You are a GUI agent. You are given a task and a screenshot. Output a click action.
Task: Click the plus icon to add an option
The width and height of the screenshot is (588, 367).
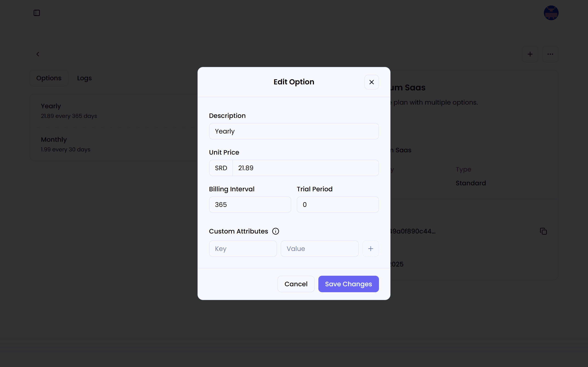tap(530, 54)
